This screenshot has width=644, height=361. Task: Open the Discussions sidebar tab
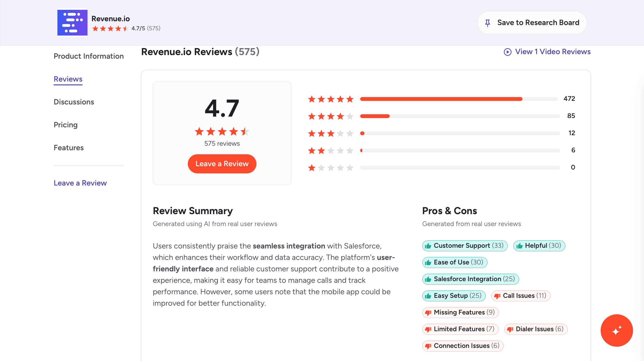[x=74, y=102]
